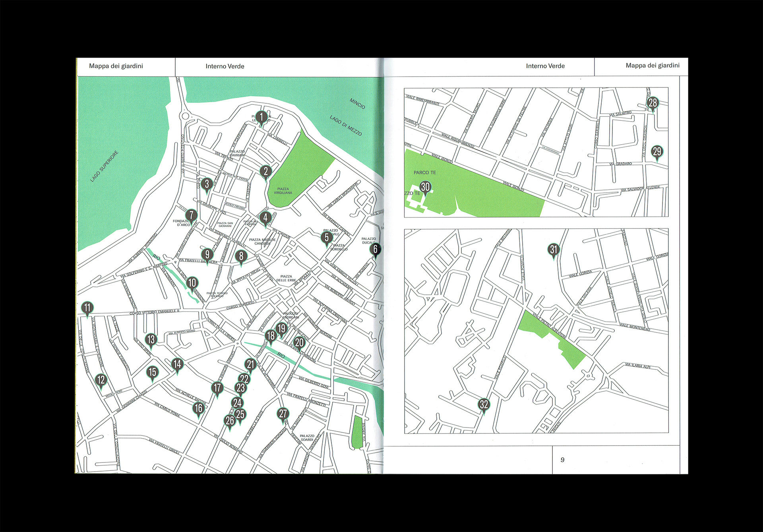
Task: Select marker number 20
Action: click(299, 342)
